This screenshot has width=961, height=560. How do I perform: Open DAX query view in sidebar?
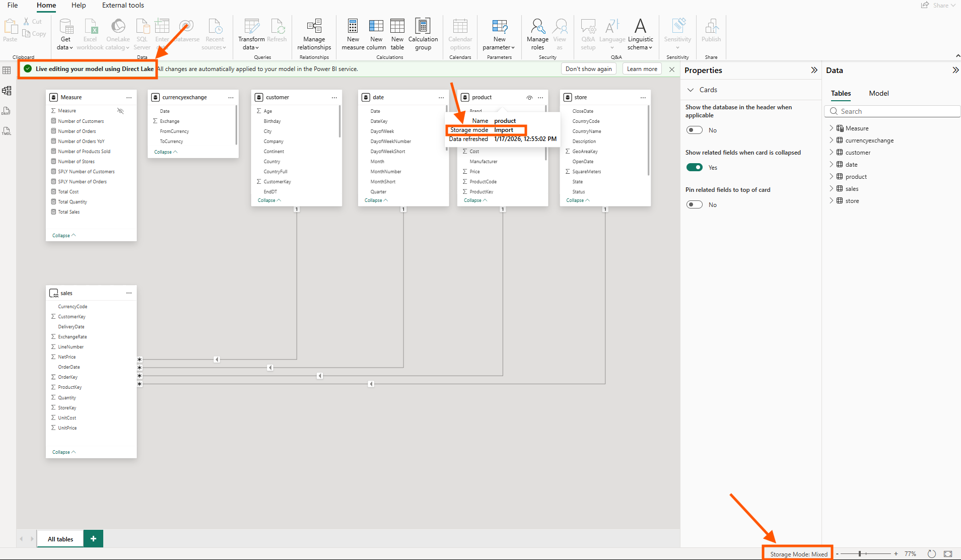click(x=7, y=111)
